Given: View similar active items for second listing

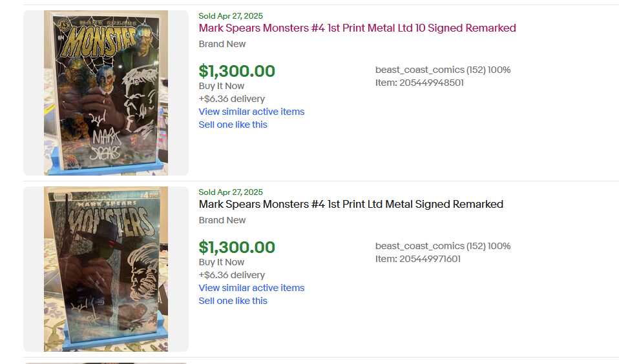Looking at the screenshot, I should click(x=251, y=288).
